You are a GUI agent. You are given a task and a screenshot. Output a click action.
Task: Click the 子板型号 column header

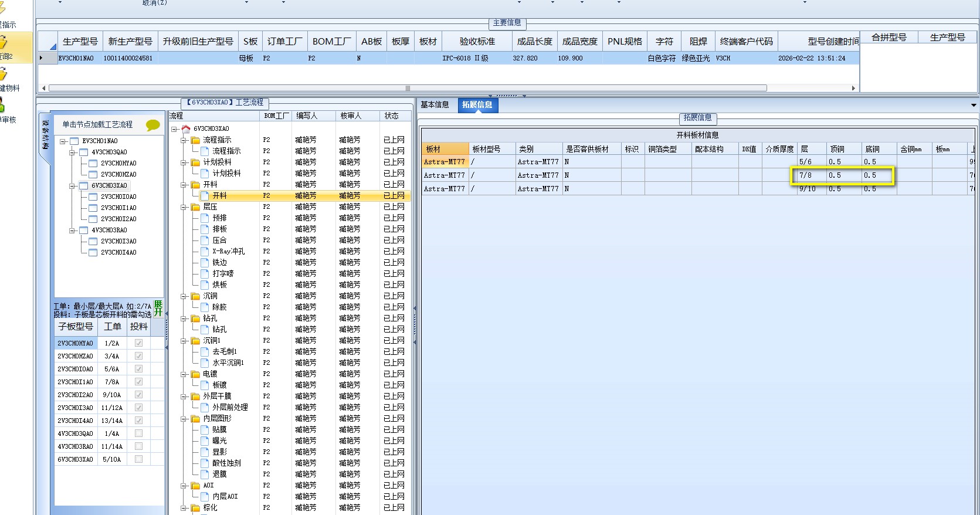click(76, 327)
